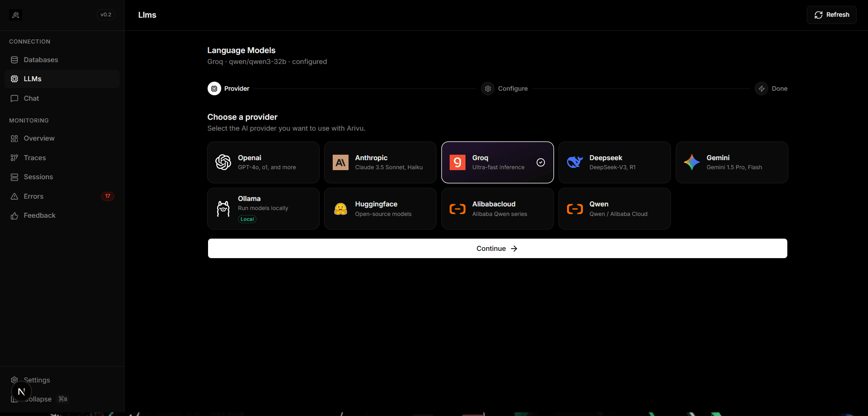Image resolution: width=868 pixels, height=416 pixels.
Task: Click the OpenAI knot logo
Action: [223, 162]
